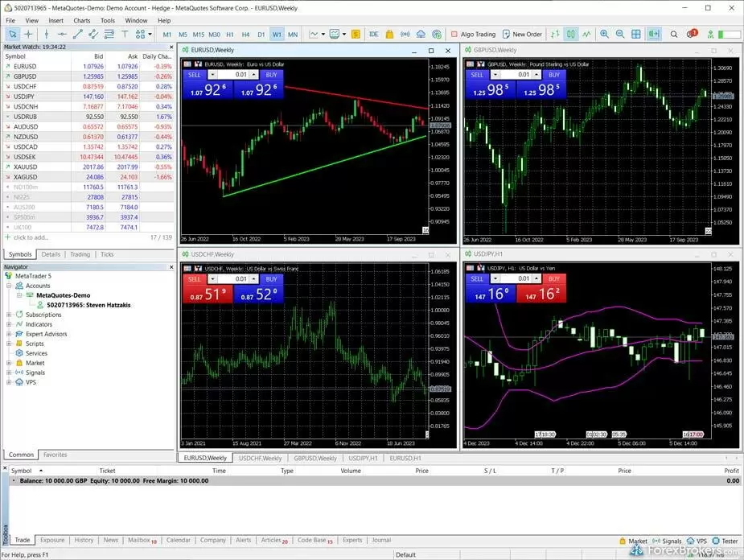Toggle Auto Scroll chart shift mode
This screenshot has width=744, height=560.
coord(654,34)
